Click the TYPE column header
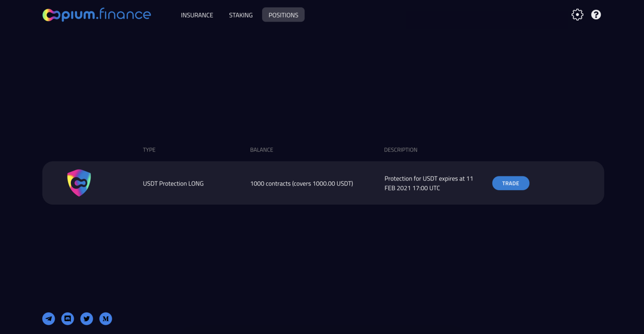The height and width of the screenshot is (334, 644). 149,150
